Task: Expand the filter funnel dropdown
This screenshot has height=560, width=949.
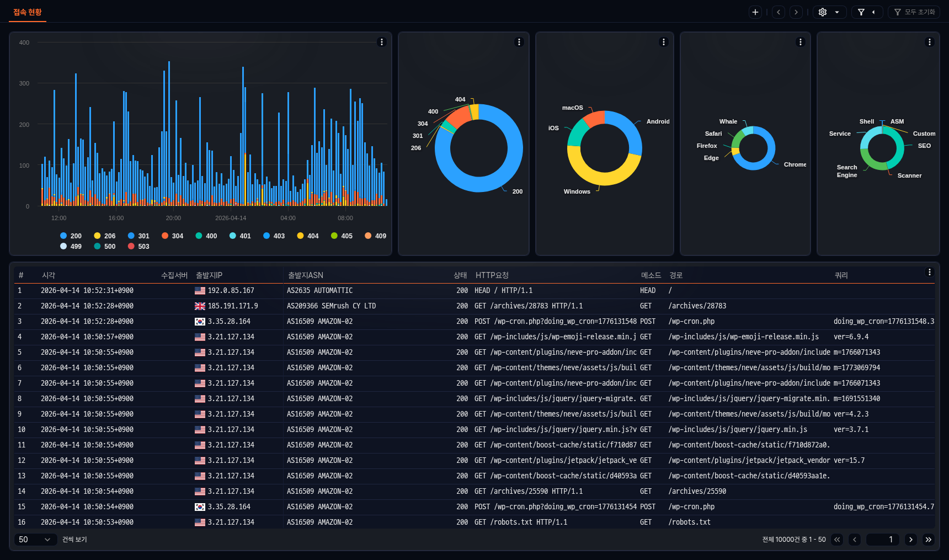Action: [867, 12]
